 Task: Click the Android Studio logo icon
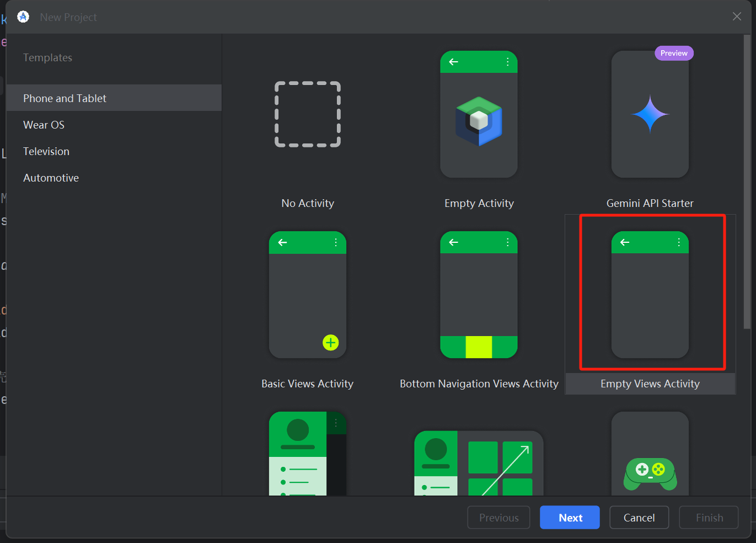tap(23, 17)
